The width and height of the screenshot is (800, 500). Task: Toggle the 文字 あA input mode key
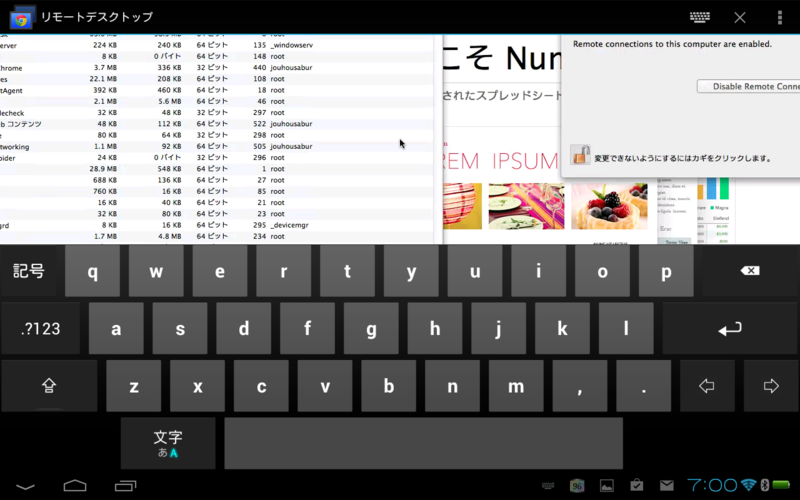[x=168, y=443]
